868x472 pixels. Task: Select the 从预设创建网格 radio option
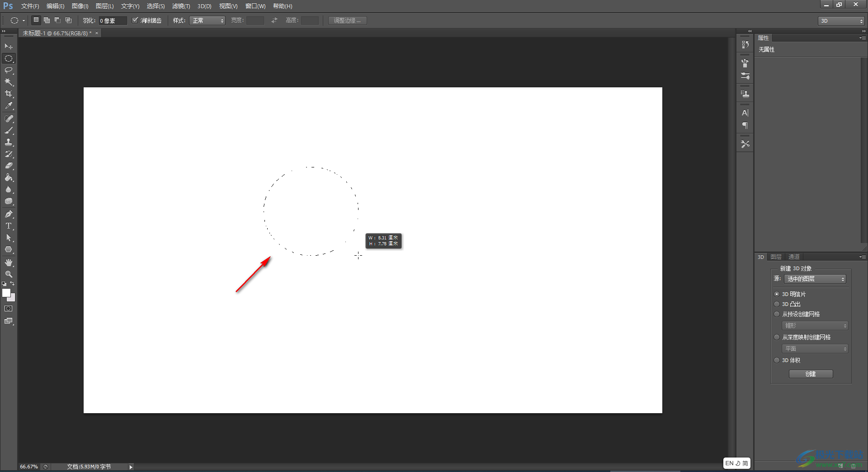pyautogui.click(x=777, y=314)
